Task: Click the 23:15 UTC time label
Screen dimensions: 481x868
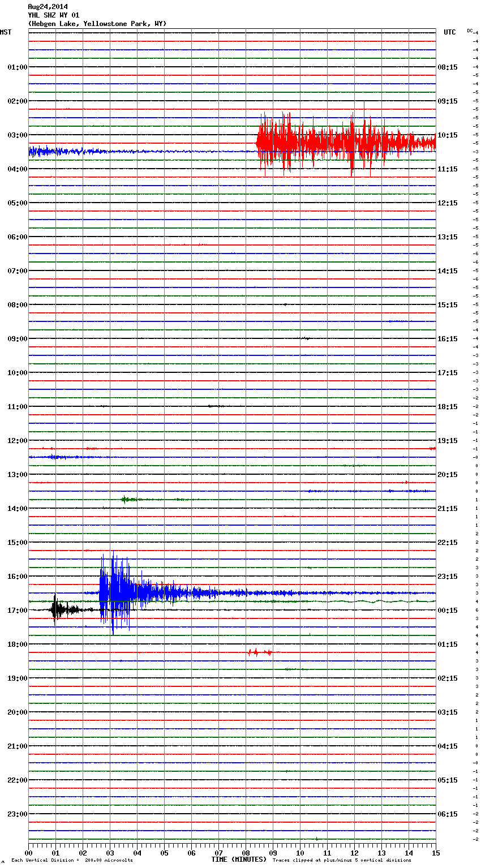Action: coord(448,577)
